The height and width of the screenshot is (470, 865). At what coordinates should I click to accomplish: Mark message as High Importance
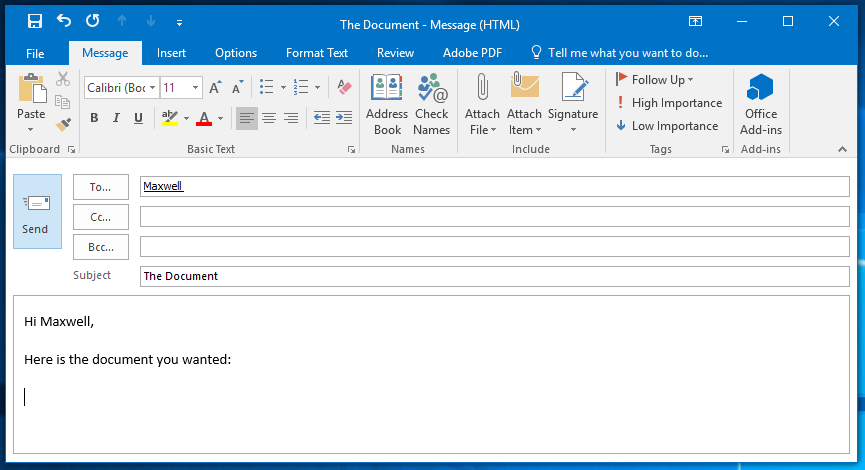pyautogui.click(x=669, y=103)
